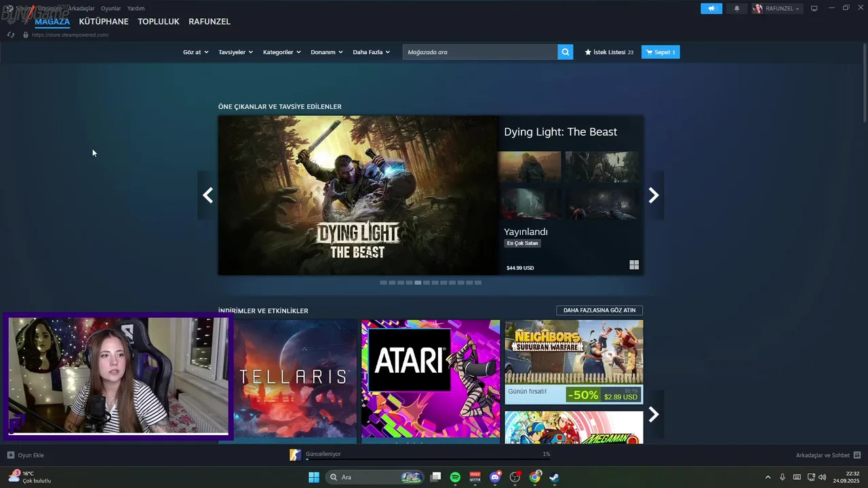Switch to Big Picture mode monitor icon
The width and height of the screenshot is (868, 488).
[x=814, y=9]
